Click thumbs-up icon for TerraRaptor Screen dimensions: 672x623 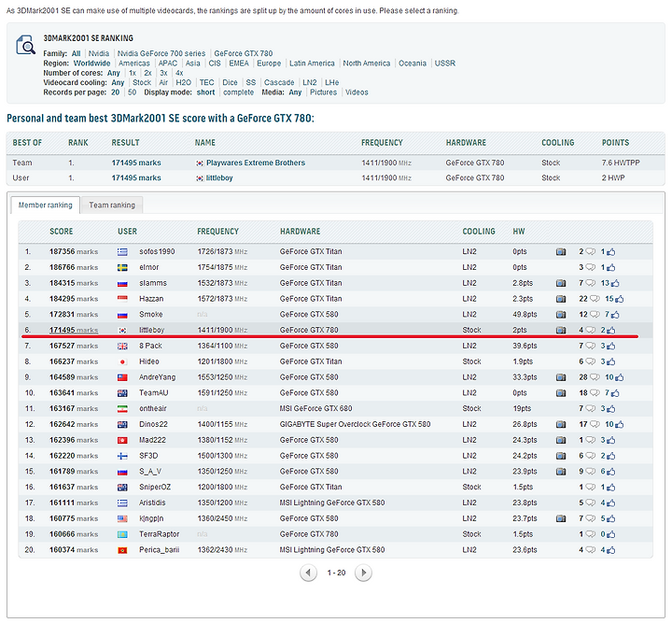click(610, 534)
